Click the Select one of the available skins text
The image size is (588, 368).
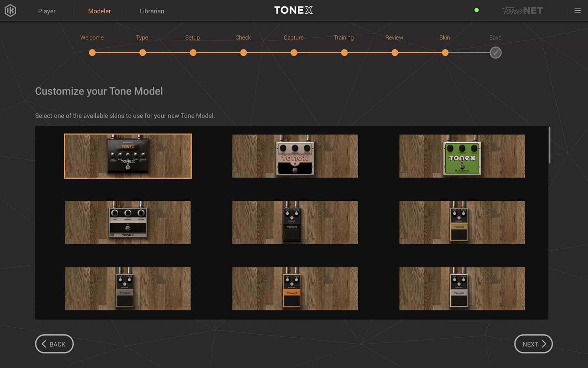point(125,116)
